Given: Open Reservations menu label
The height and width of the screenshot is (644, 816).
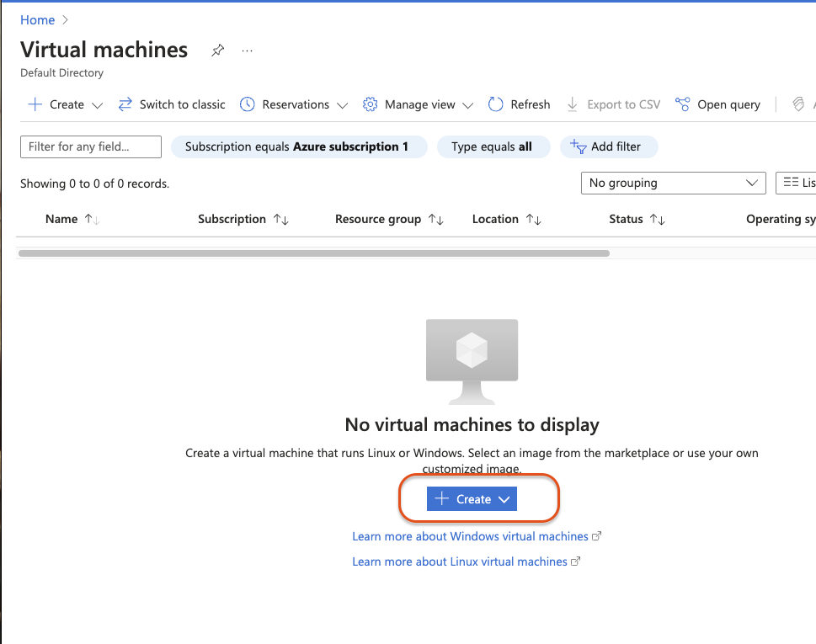Looking at the screenshot, I should [x=296, y=104].
